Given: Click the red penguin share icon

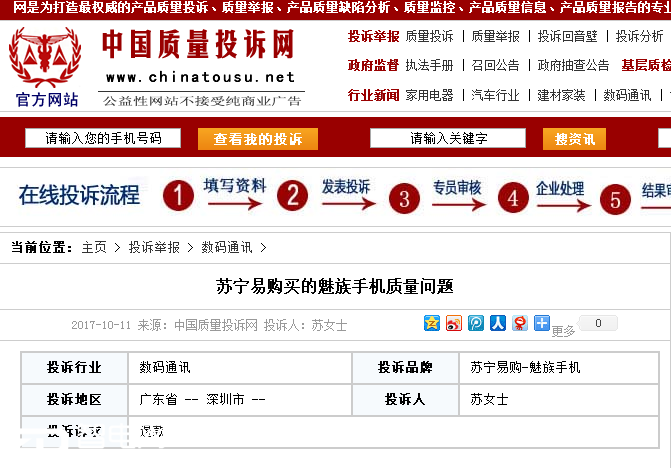Looking at the screenshot, I should pos(520,323).
